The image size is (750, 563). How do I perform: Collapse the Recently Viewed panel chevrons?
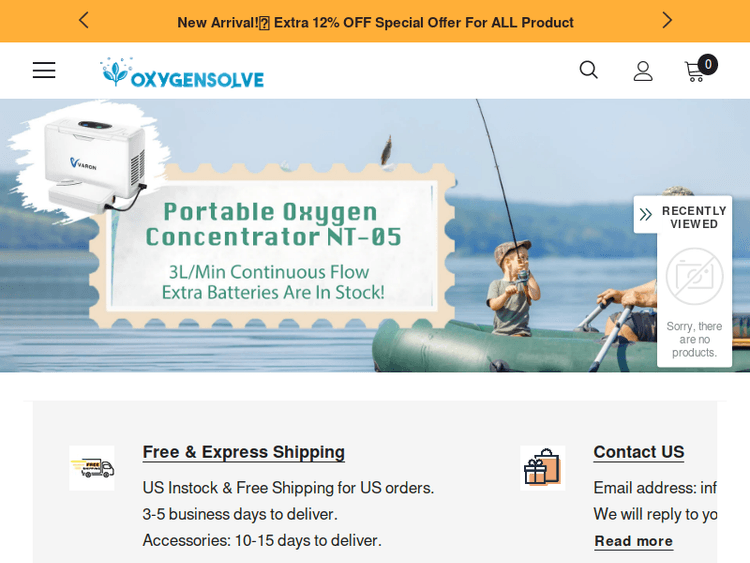click(645, 214)
